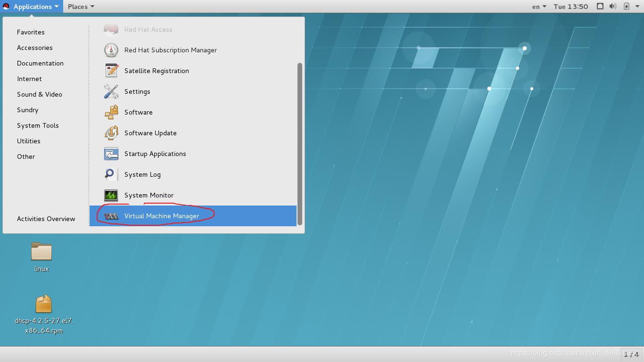Screen dimensions: 644x362
Task: Click the Settings wrench-and-screwdriver icon
Action: pyautogui.click(x=111, y=91)
